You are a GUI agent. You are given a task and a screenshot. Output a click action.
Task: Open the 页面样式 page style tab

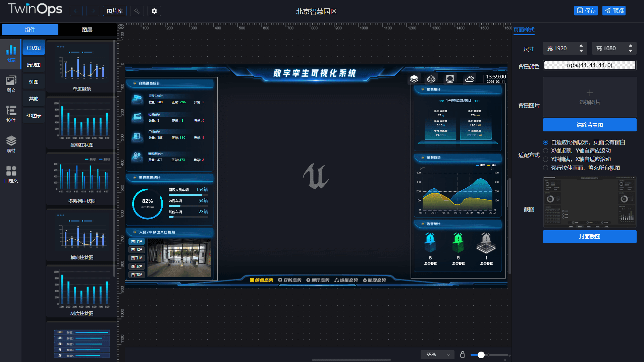pyautogui.click(x=524, y=30)
